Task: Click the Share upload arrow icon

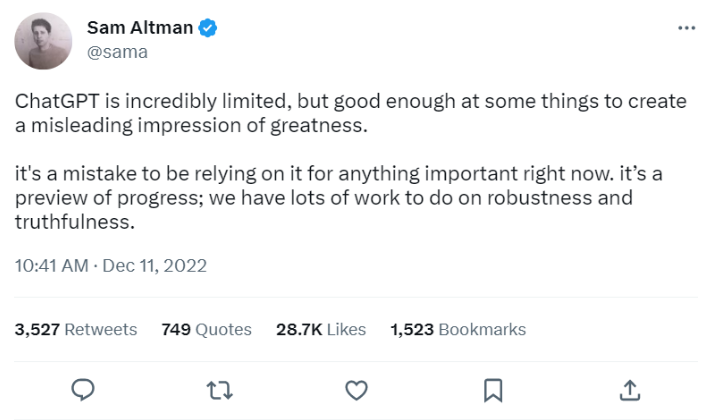Action: pos(629,388)
